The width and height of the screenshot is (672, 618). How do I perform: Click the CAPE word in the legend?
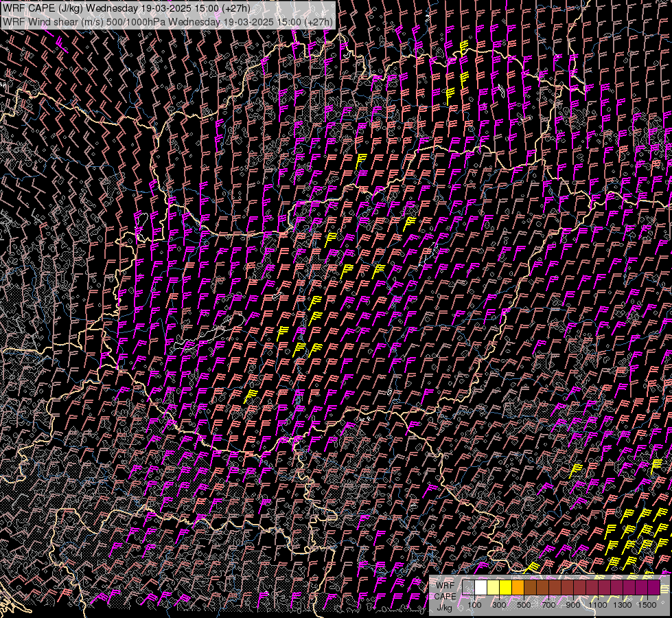pos(445,596)
